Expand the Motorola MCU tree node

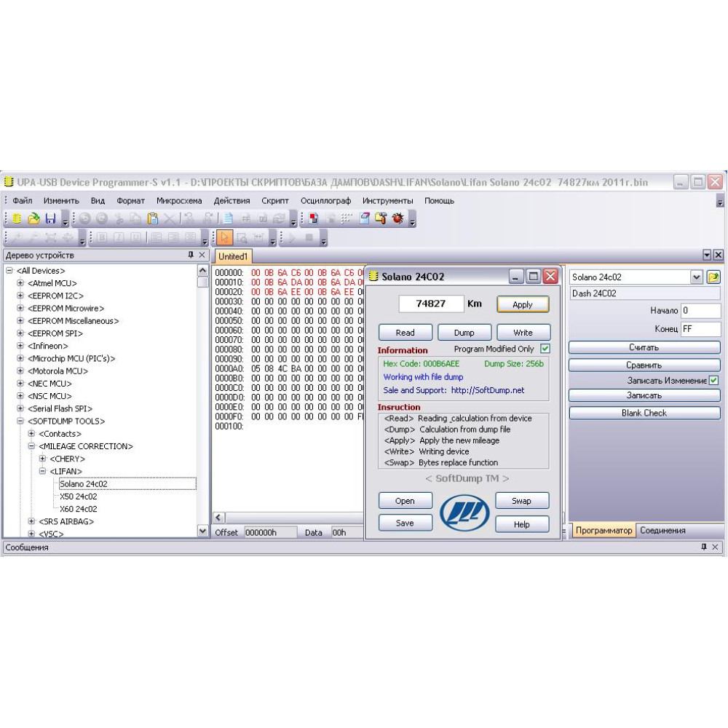(x=20, y=371)
